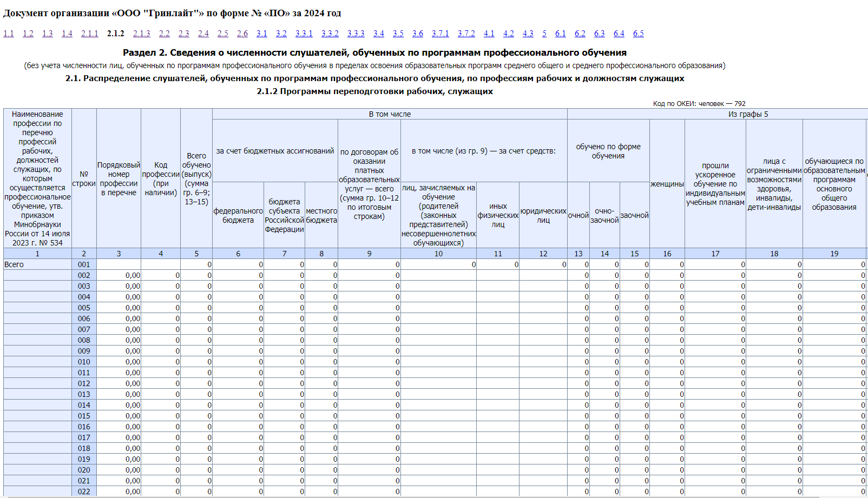Click 'женщины' column header
This screenshot has width=868, height=498.
point(667,184)
